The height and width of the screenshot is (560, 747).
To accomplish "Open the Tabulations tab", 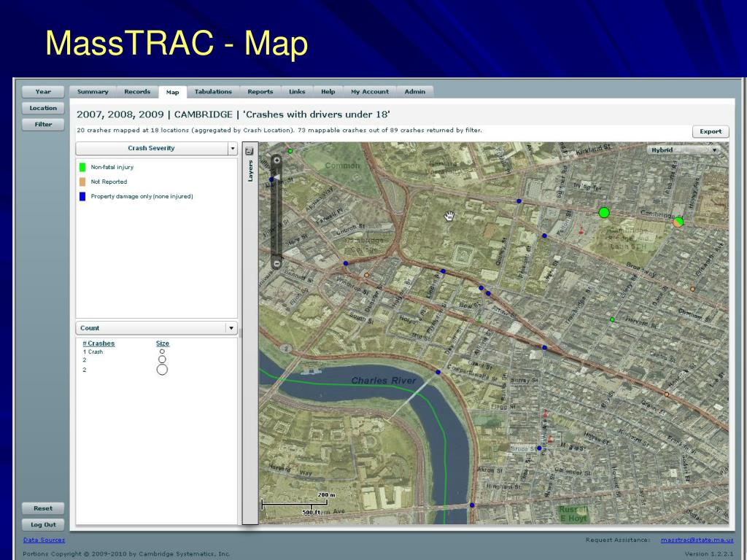I will tap(213, 92).
